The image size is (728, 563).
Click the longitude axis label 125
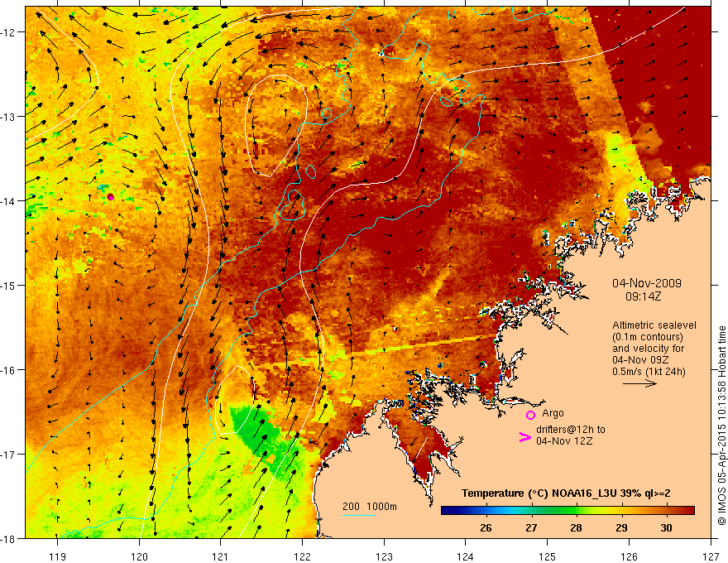click(548, 556)
